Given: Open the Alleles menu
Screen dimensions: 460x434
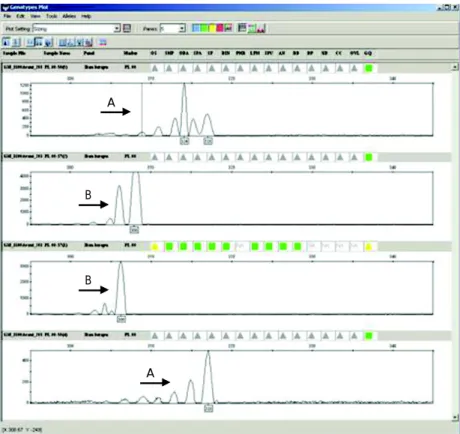Looking at the screenshot, I should (69, 16).
